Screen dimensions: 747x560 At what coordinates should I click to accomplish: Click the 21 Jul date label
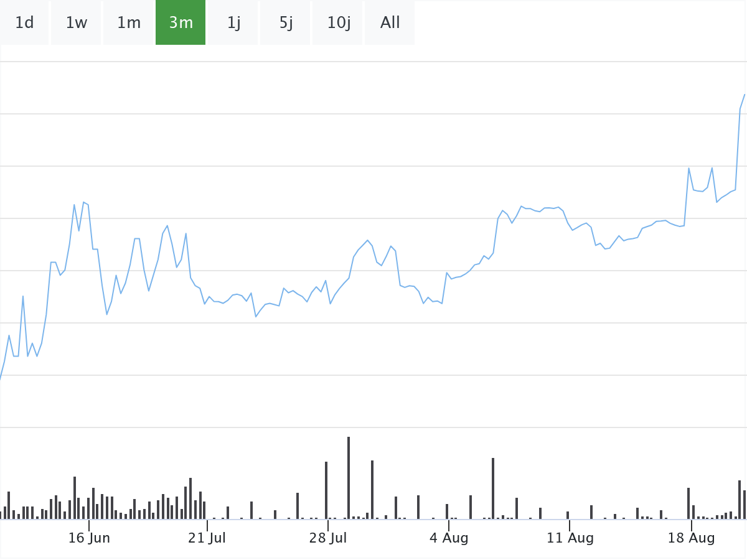pyautogui.click(x=207, y=538)
